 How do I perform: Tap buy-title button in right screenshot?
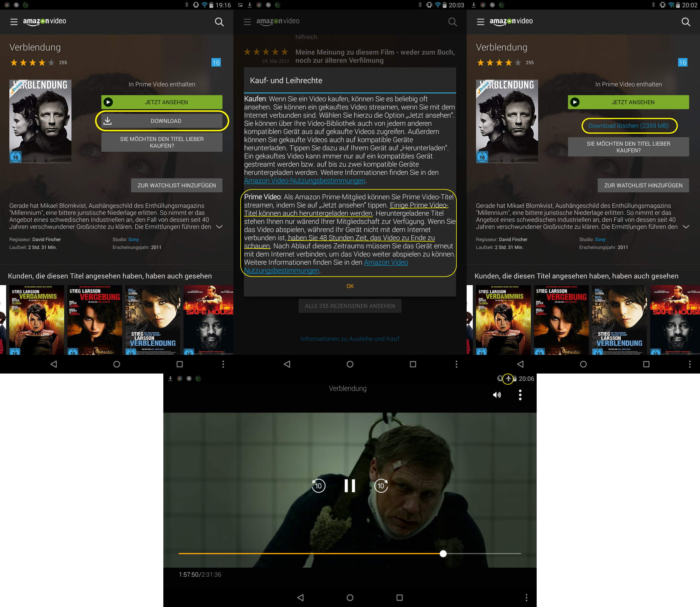[628, 147]
